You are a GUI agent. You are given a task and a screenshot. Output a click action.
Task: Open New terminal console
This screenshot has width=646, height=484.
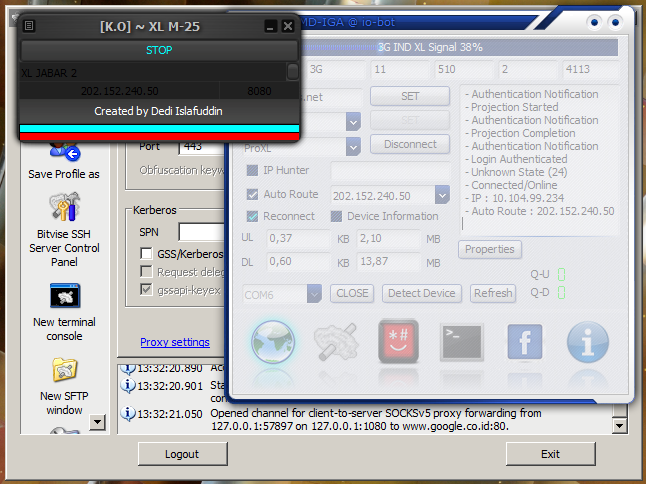click(x=65, y=296)
